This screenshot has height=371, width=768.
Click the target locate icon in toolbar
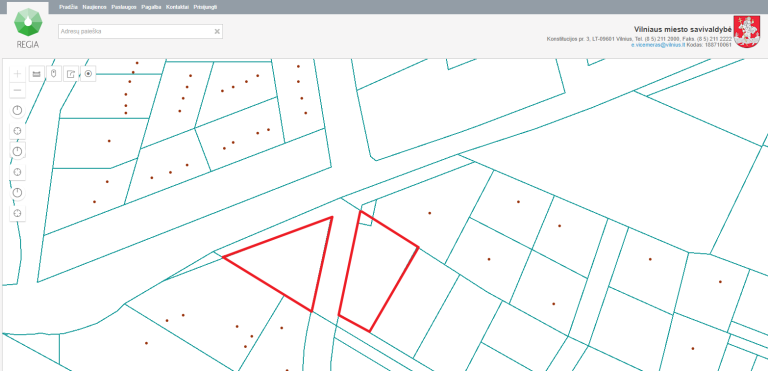click(88, 74)
